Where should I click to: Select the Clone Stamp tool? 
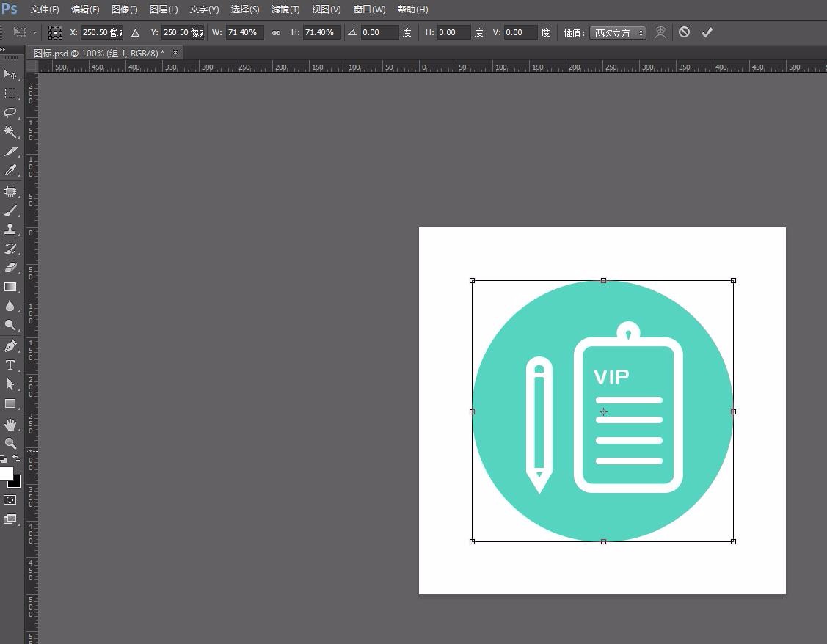point(10,230)
